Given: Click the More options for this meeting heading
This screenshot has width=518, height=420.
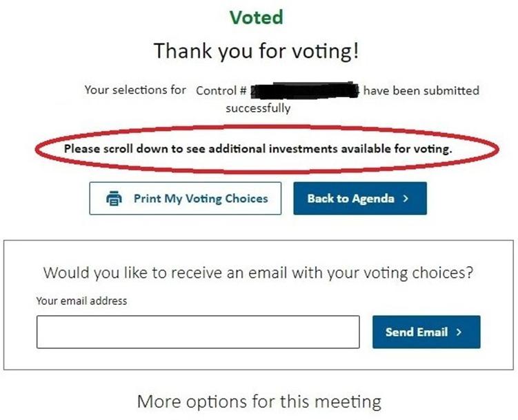Looking at the screenshot, I should click(x=259, y=401).
